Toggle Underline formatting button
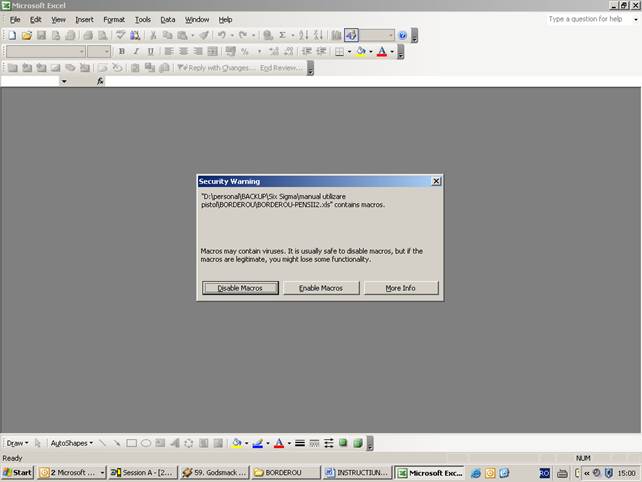The height and width of the screenshot is (482, 642). point(151,52)
